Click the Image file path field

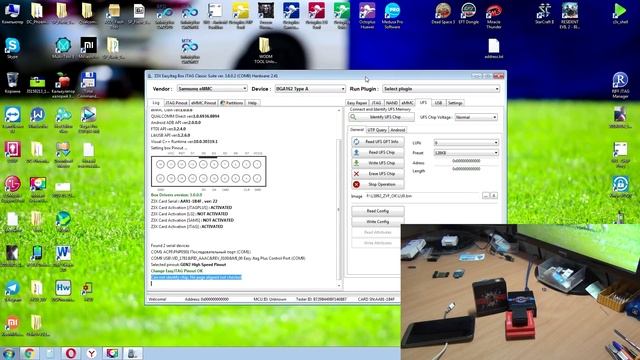pos(423,196)
